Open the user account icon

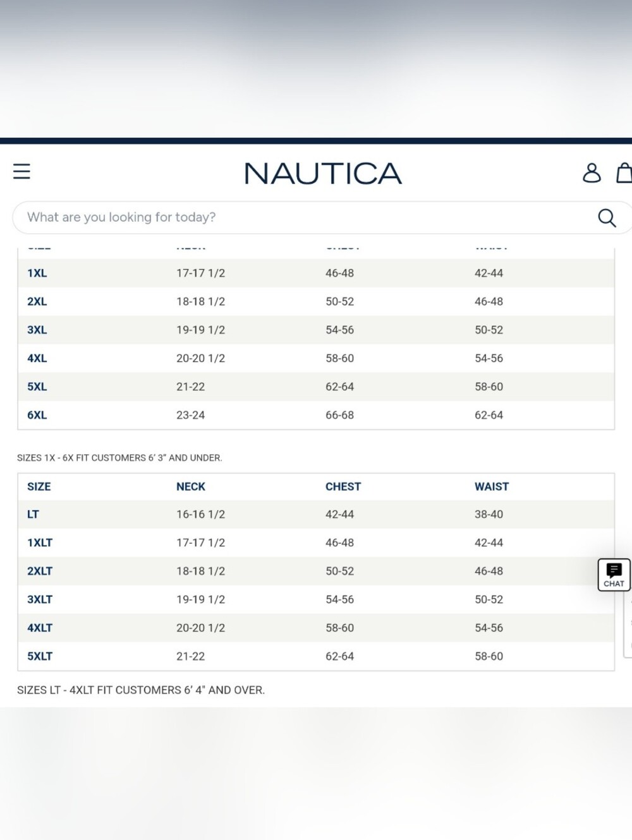pos(592,172)
